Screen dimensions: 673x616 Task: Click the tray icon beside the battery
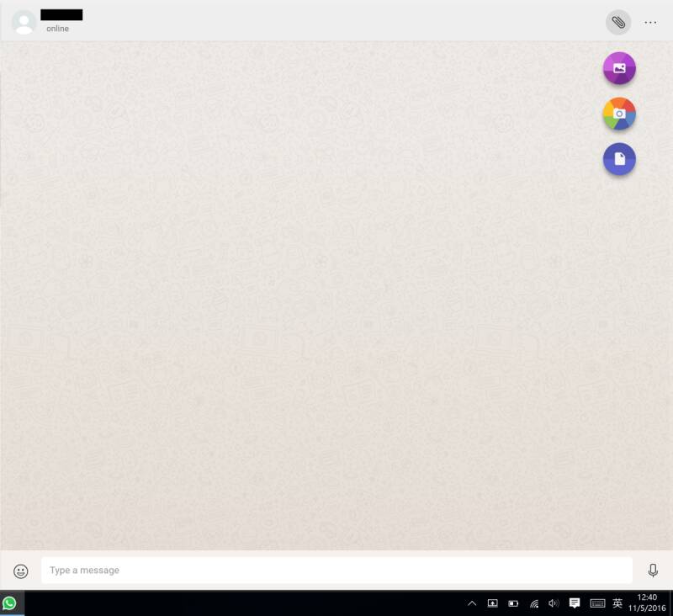click(x=492, y=603)
